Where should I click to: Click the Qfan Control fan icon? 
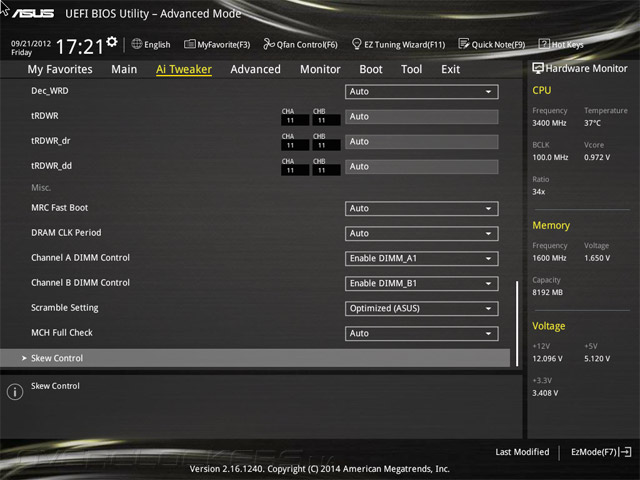(x=269, y=44)
